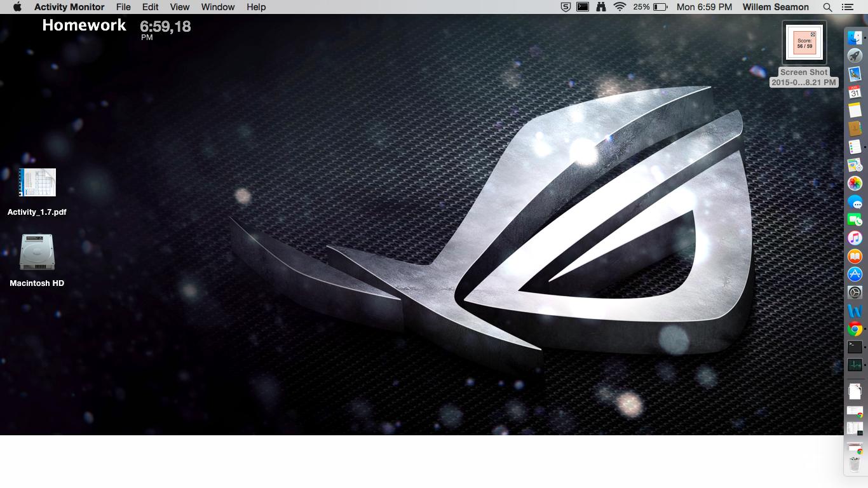Open the File menu
Screen dimensions: 868x488
123,7
